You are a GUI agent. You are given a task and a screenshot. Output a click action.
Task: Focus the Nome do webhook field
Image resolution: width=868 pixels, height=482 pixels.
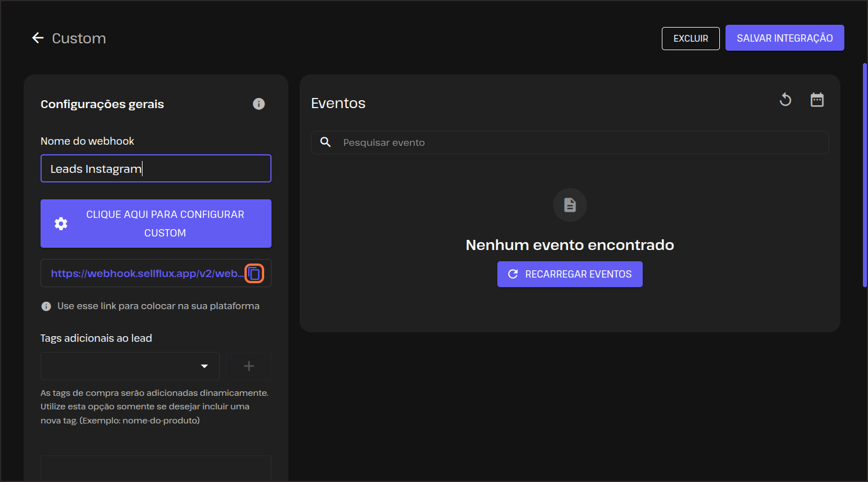click(155, 169)
